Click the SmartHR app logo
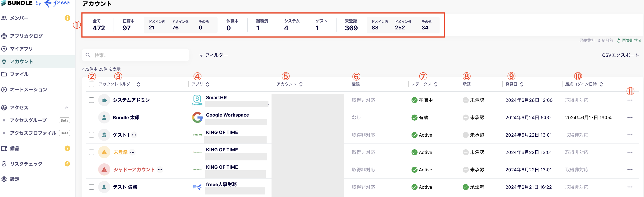 (x=197, y=100)
